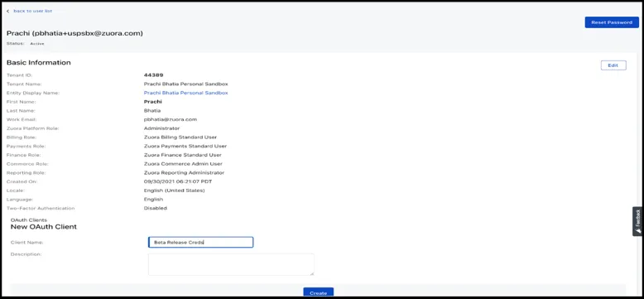This screenshot has width=644, height=299.
Task: Click last name value Bhatia
Action: (x=152, y=111)
